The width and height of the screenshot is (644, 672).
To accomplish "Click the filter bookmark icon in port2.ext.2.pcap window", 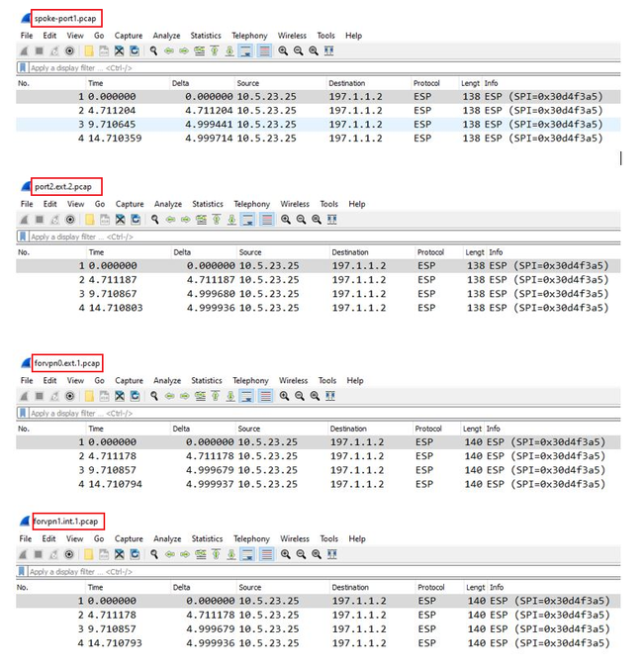I will tap(23, 237).
